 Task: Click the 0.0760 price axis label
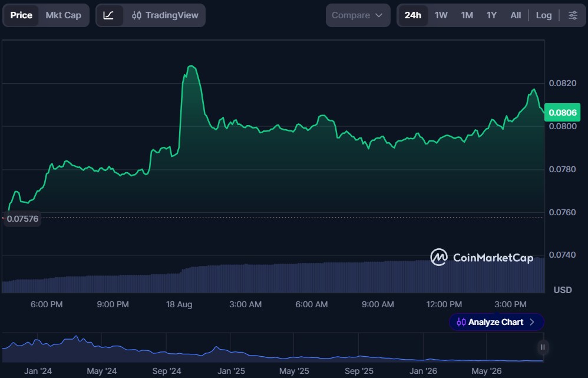coord(563,212)
